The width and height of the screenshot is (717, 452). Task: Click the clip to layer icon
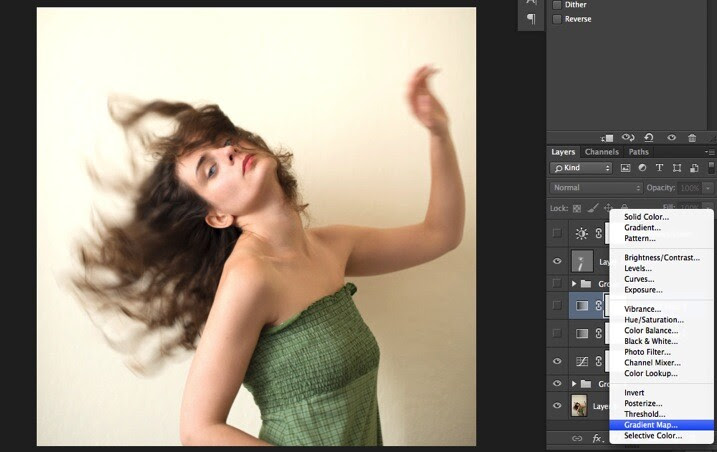[x=607, y=138]
